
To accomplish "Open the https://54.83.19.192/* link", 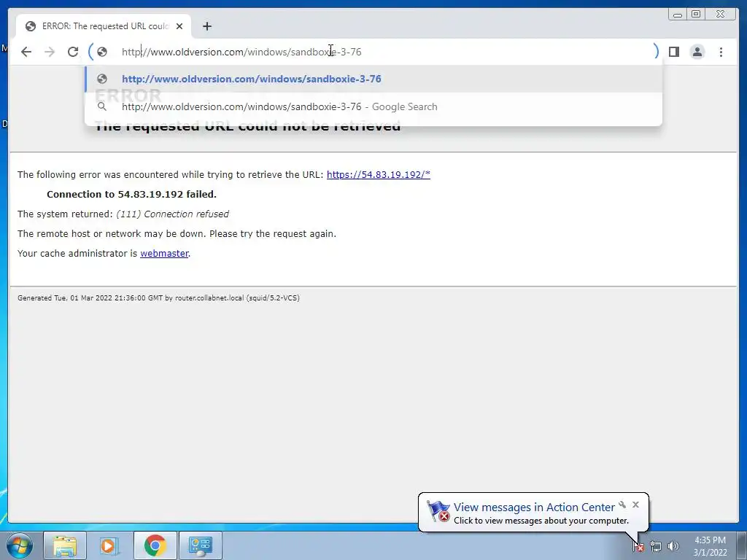I will pos(379,175).
